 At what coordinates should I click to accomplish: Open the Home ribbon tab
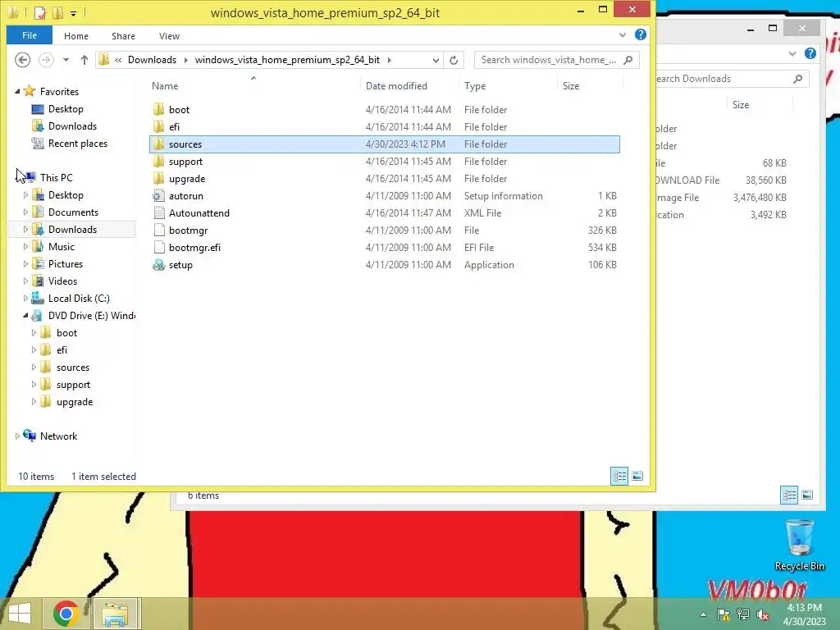click(76, 36)
